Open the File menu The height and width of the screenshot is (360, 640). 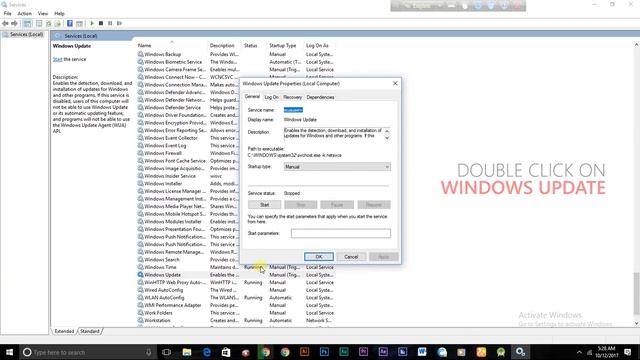pyautogui.click(x=7, y=13)
